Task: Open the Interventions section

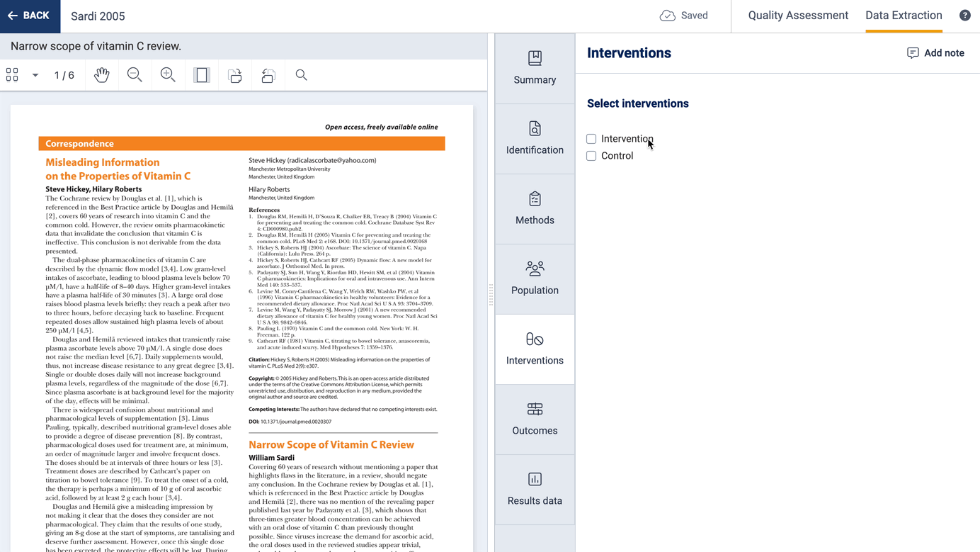Action: click(x=535, y=349)
